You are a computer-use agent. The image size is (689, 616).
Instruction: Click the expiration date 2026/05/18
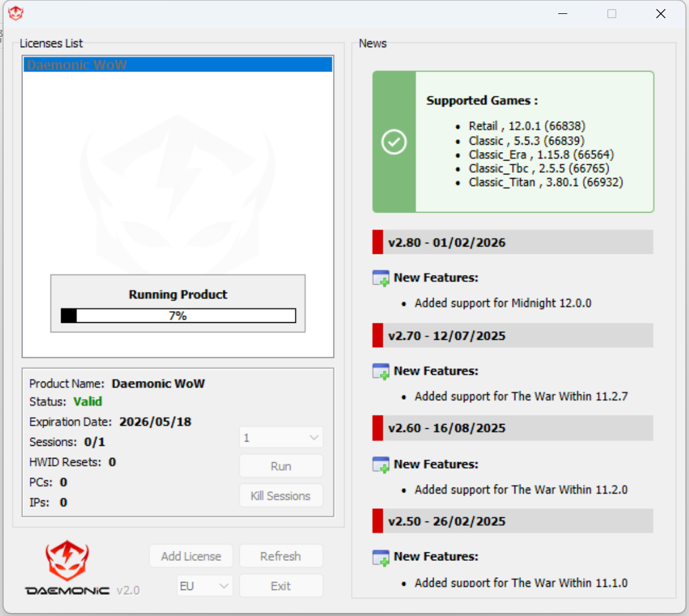point(155,422)
